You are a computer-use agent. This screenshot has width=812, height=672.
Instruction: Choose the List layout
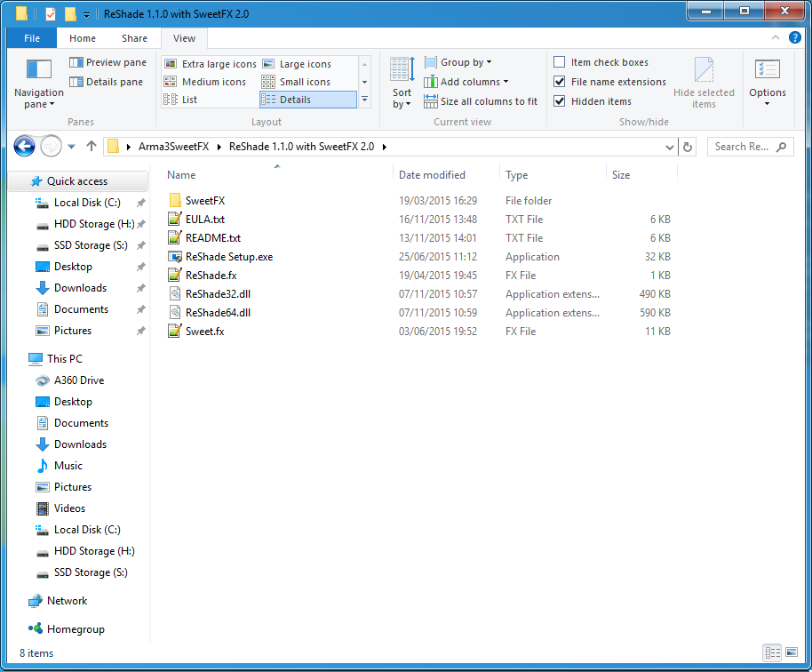[180, 100]
